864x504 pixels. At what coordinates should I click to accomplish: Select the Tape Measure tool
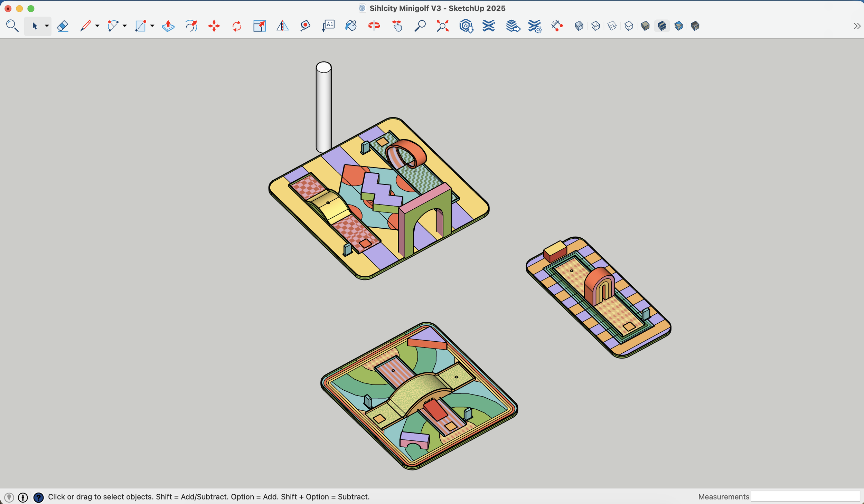(x=305, y=26)
